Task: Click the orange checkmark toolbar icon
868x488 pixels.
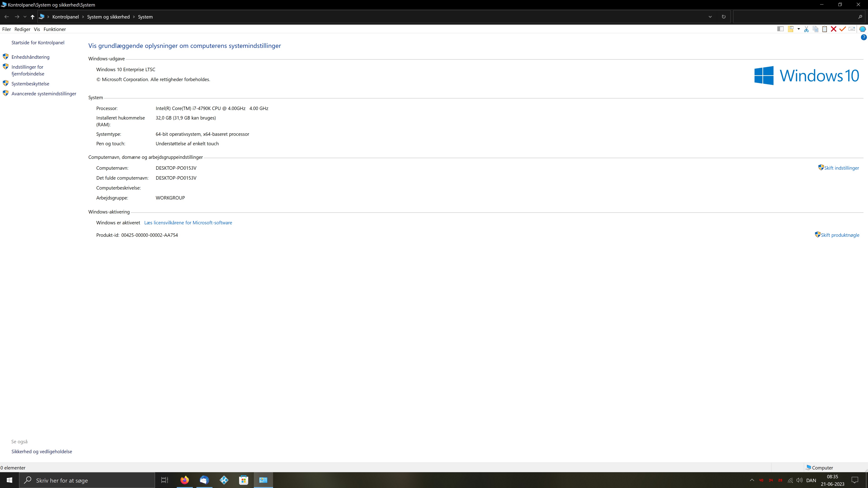Action: pos(842,29)
